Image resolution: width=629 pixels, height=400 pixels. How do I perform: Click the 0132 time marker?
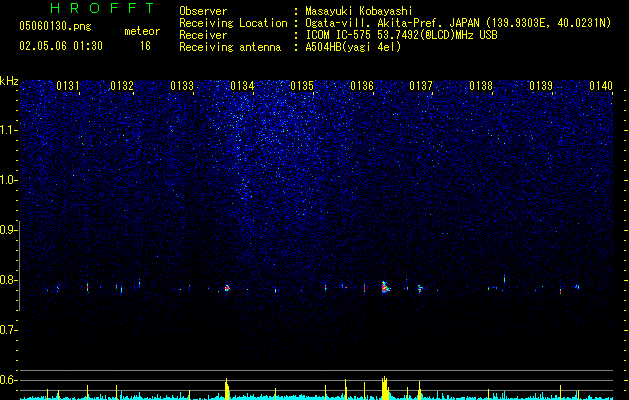click(122, 86)
